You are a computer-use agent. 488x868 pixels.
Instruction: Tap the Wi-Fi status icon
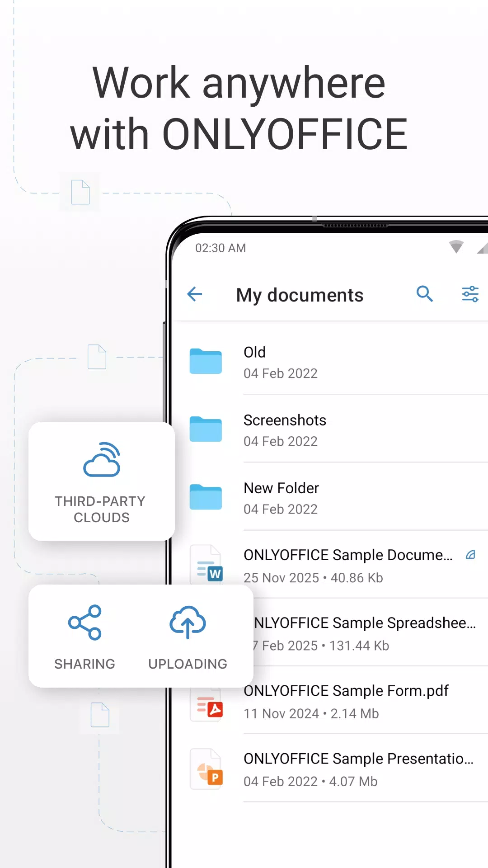tap(456, 247)
